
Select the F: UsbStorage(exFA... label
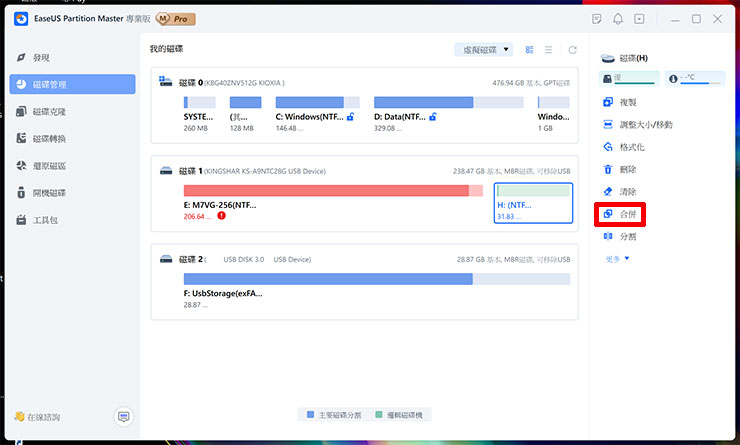[x=223, y=293]
